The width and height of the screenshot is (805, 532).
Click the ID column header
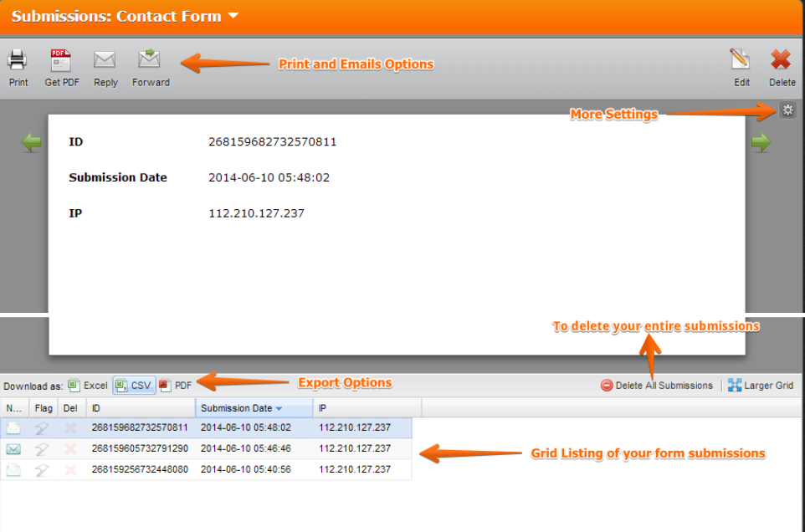139,408
